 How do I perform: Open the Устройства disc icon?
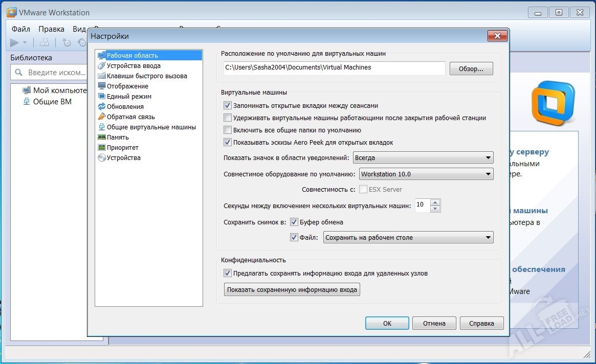tap(102, 157)
